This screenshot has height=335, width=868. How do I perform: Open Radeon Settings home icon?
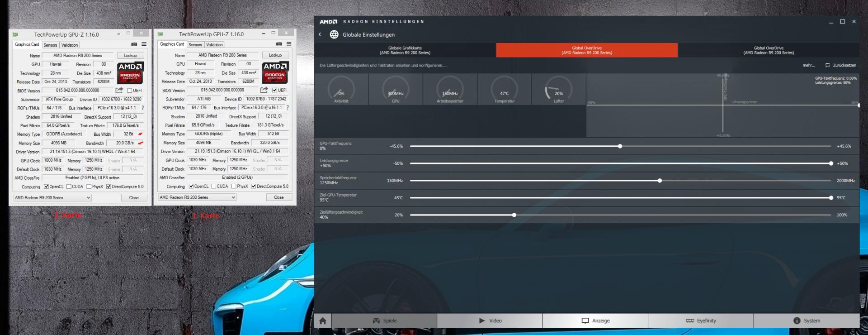323,321
